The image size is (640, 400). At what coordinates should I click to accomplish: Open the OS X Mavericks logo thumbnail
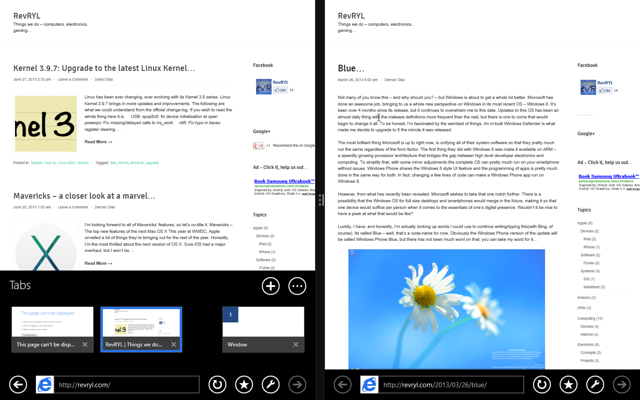tap(46, 246)
